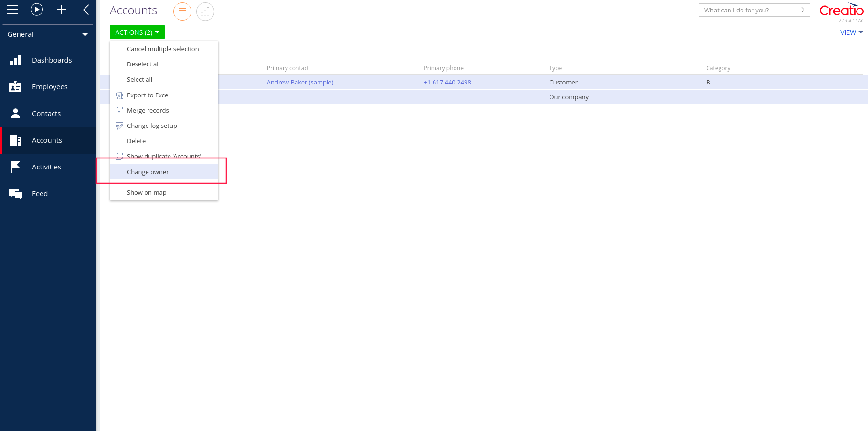Expand the VIEW dropdown
Viewport: 868px width, 431px height.
click(x=851, y=32)
